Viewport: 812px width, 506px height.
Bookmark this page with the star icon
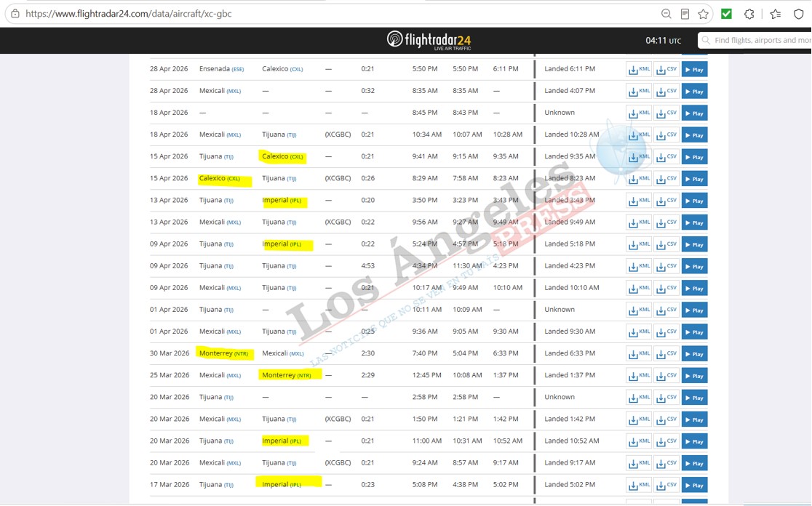(x=704, y=14)
